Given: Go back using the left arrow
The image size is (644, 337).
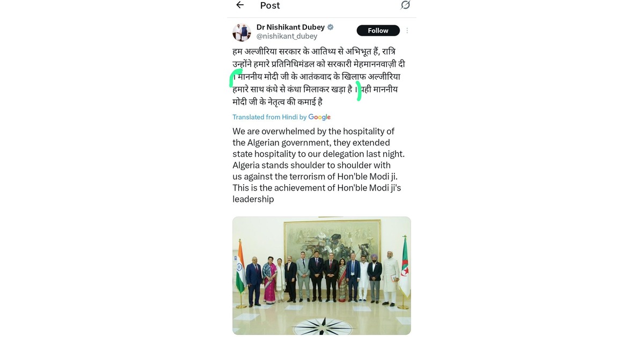Looking at the screenshot, I should pyautogui.click(x=240, y=5).
